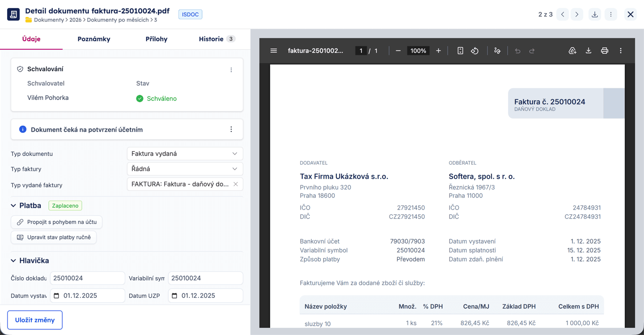Download the PDF from the viewer toolbar
Viewport: 644px width, 335px height.
589,51
